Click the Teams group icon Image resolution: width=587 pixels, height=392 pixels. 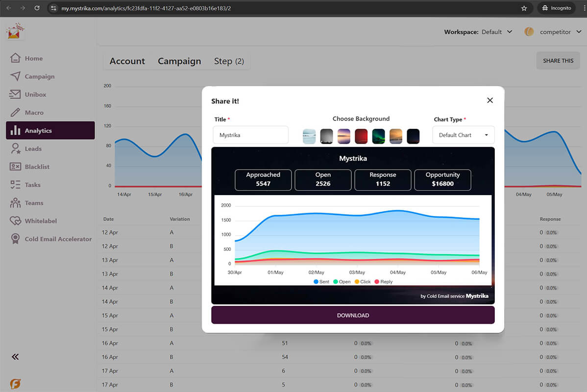click(x=15, y=202)
